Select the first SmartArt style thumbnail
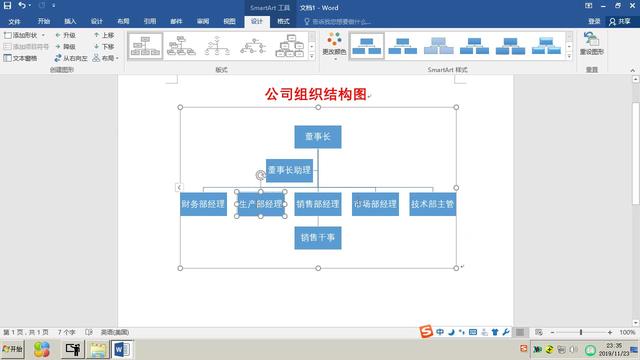The height and width of the screenshot is (360, 640). pos(367,46)
